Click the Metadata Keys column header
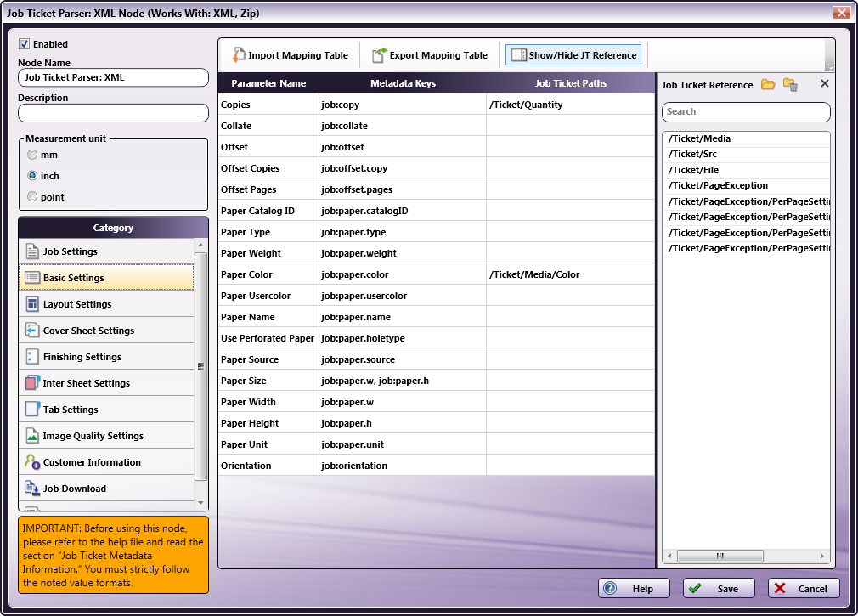This screenshot has width=858, height=616. click(x=403, y=83)
